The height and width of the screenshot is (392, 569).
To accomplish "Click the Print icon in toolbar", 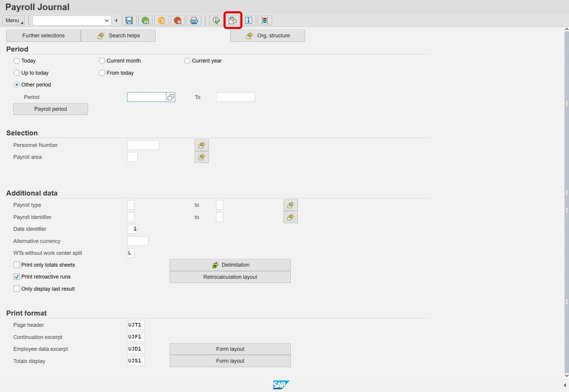I will coord(194,20).
